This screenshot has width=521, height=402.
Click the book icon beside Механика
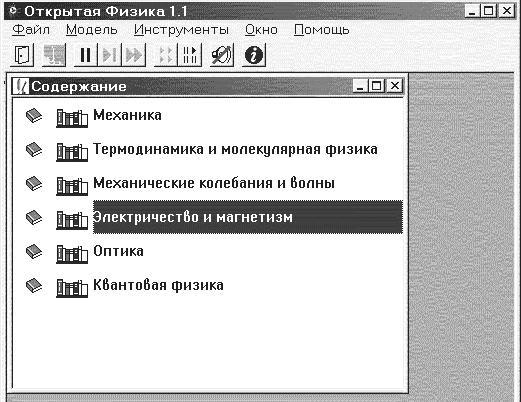[x=34, y=116]
